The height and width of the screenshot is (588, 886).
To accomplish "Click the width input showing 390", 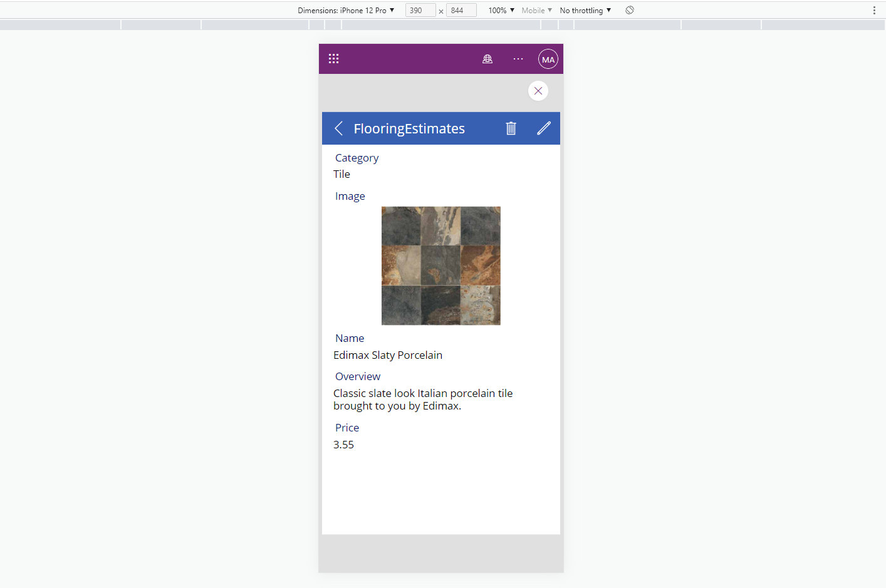I will (420, 10).
